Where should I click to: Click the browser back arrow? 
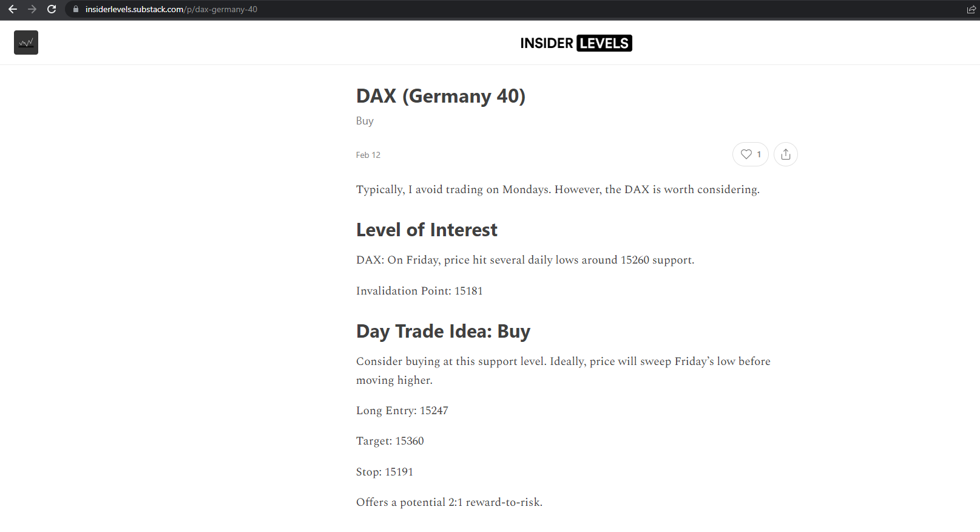[13, 9]
